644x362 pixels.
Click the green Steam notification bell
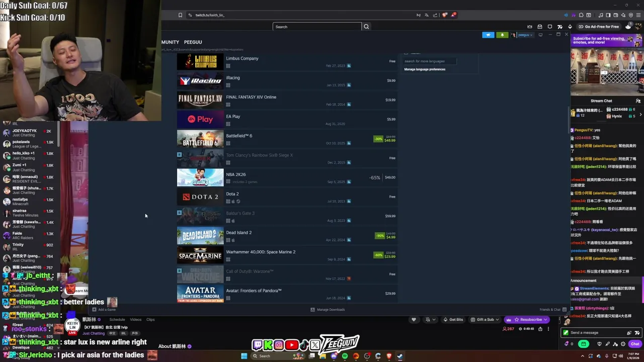coord(502,35)
